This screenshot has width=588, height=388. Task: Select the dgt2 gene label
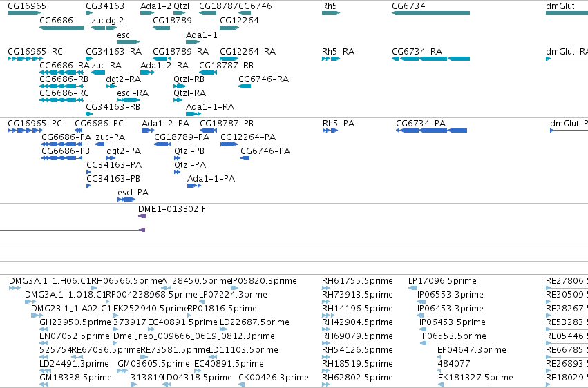pyautogui.click(x=115, y=21)
